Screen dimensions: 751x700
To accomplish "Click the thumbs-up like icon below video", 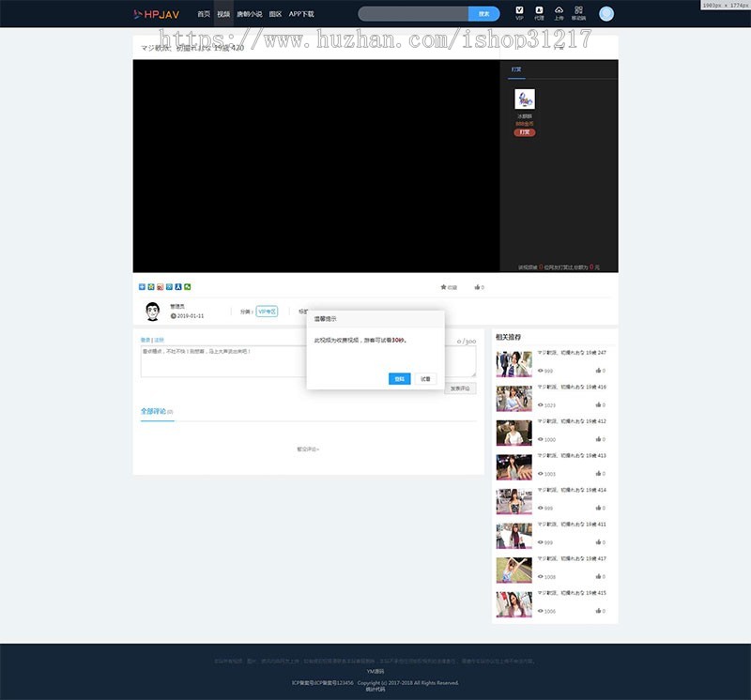I will (x=477, y=287).
